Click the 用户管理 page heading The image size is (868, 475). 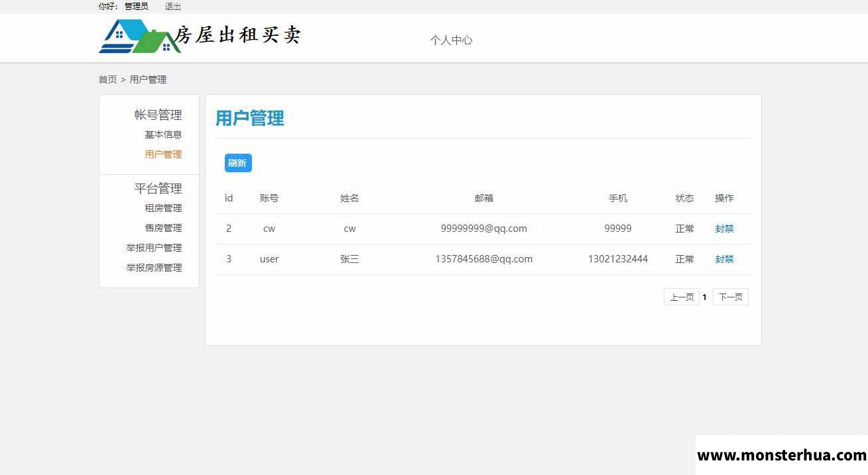(250, 119)
